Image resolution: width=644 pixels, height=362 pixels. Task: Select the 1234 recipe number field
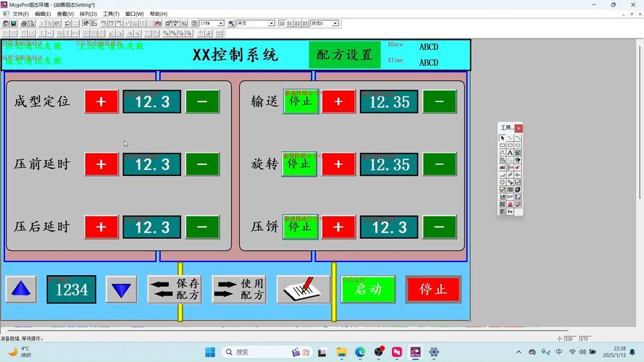[72, 290]
